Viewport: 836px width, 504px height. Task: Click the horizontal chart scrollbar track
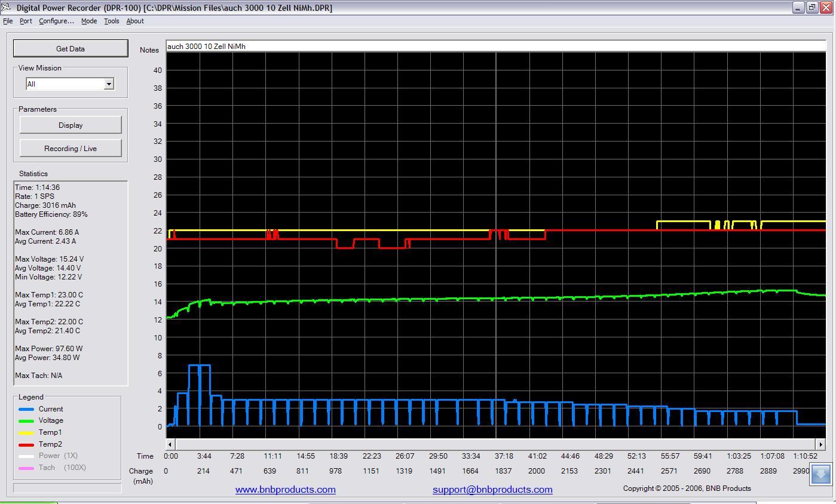coord(495,444)
